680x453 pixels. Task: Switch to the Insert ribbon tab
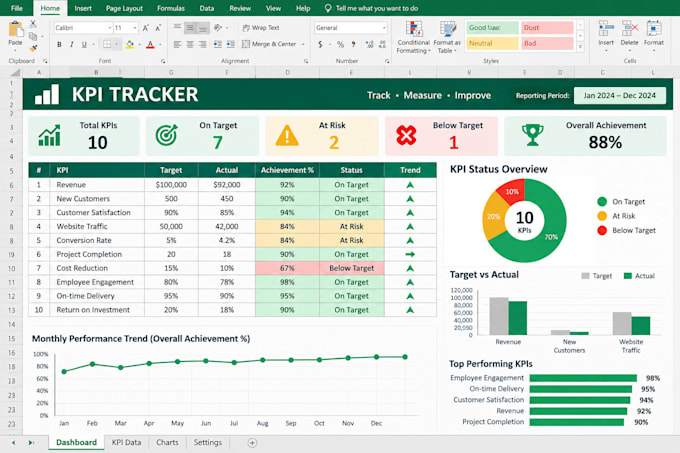[83, 8]
